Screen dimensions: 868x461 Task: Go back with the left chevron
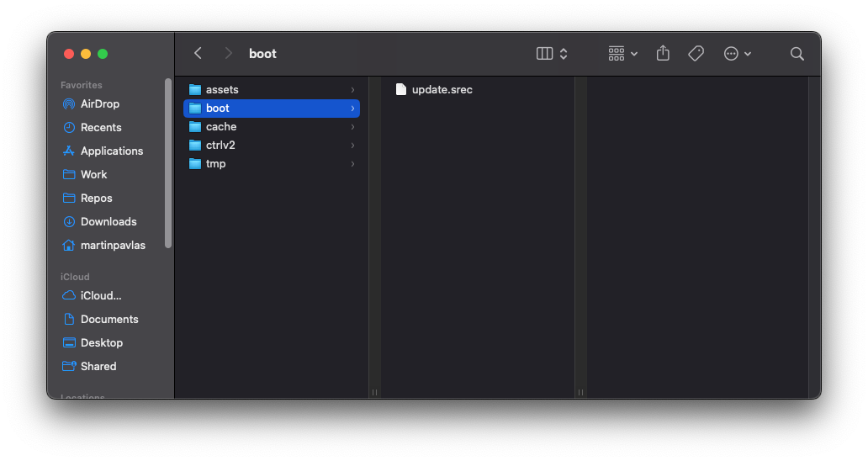[x=198, y=53]
